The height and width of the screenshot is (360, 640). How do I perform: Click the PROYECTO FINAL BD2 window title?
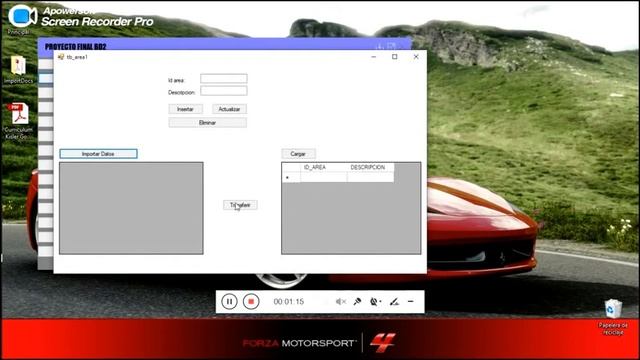(76, 47)
